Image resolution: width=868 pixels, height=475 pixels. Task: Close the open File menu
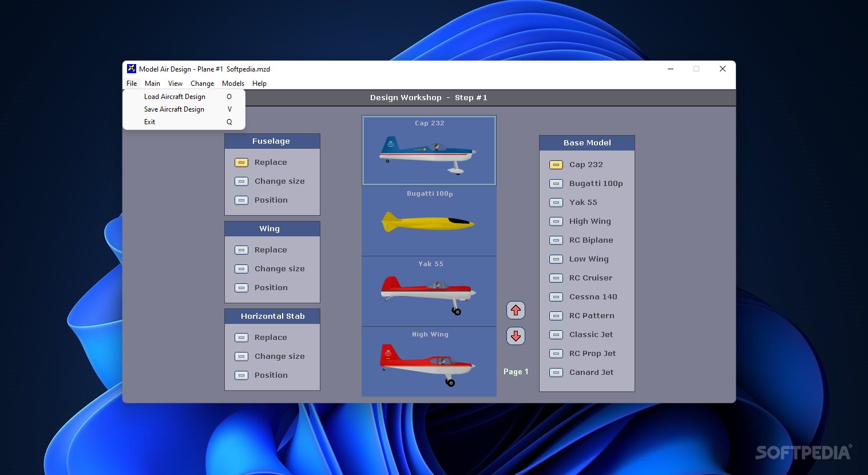pos(132,84)
